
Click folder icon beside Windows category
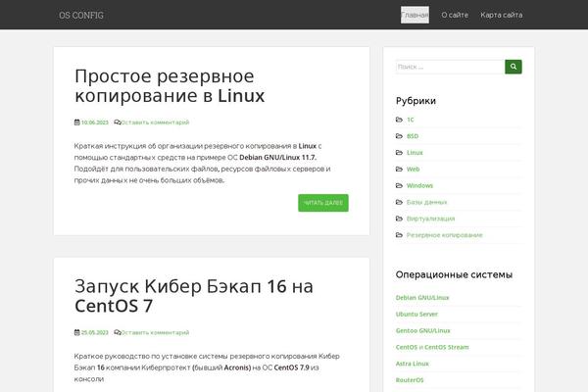[399, 185]
